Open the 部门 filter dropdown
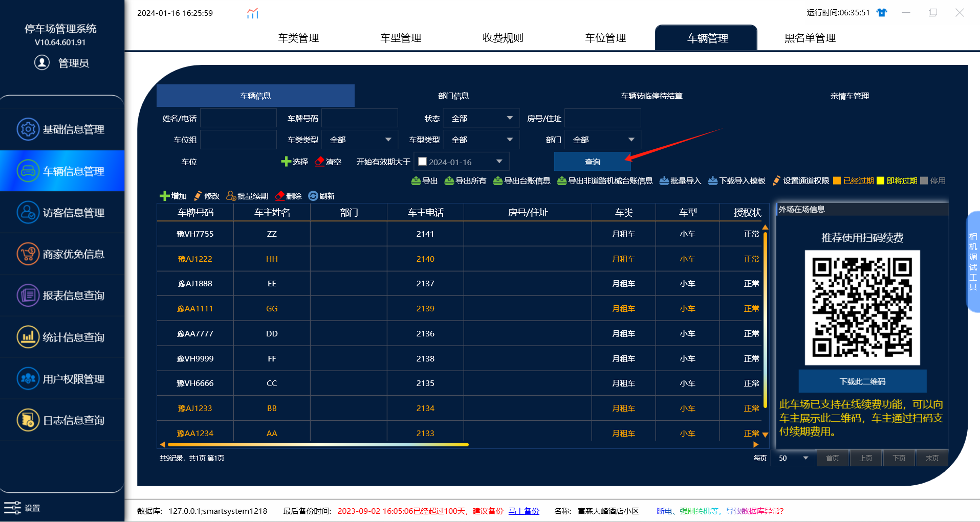The height and width of the screenshot is (522, 980). point(603,140)
